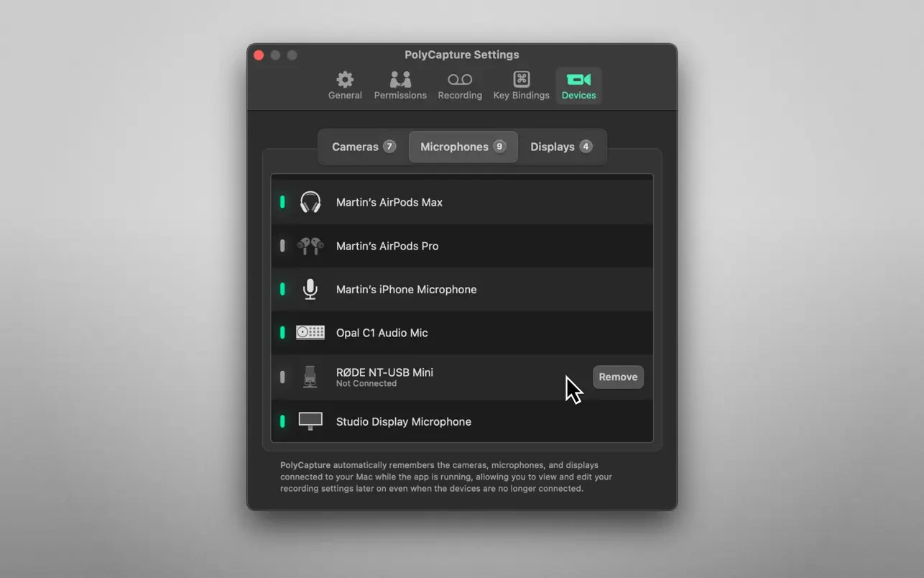
Task: Click the Displays count badge 4
Action: [586, 147]
